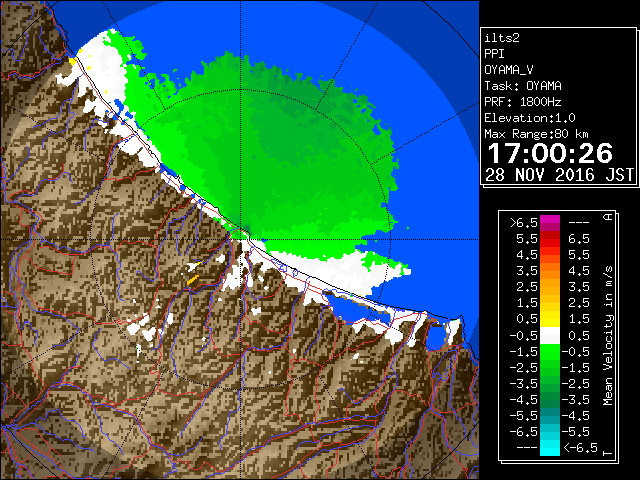This screenshot has height=480, width=640.
Task: Click the cyan swatch at bottom of legend
Action: [x=550, y=448]
